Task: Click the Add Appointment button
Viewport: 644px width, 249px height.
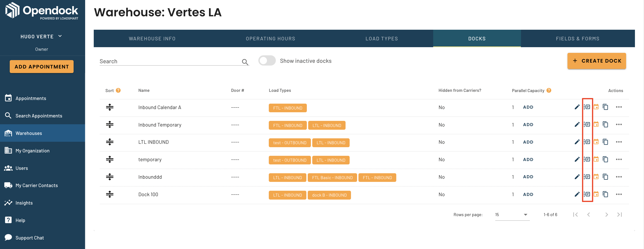Action: pos(41,67)
